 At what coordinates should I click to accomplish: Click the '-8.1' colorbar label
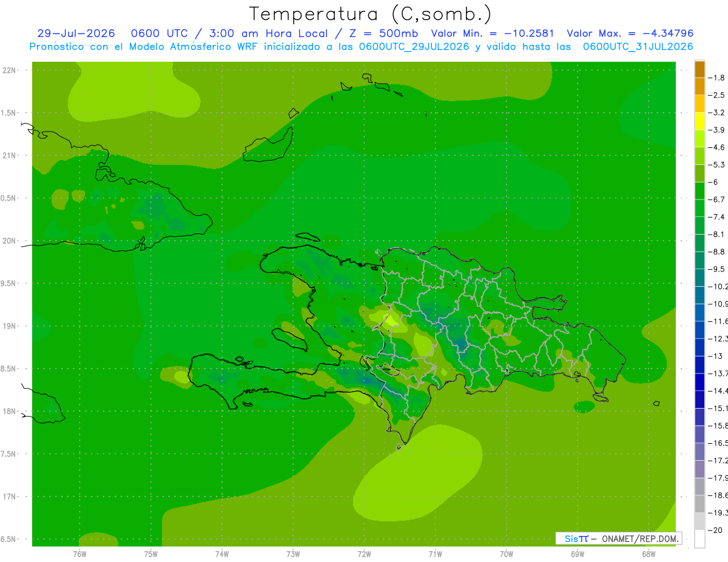click(x=716, y=235)
